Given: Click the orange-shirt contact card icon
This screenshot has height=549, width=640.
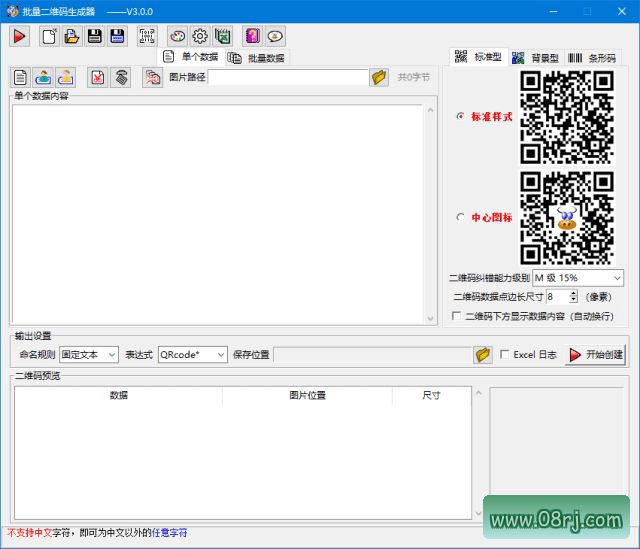Looking at the screenshot, I should (x=65, y=77).
